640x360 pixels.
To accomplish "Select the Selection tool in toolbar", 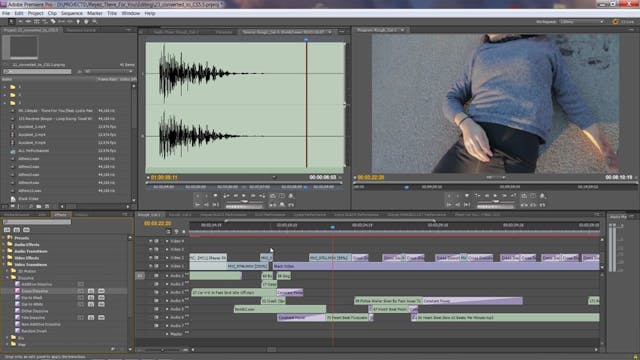I will [11, 22].
